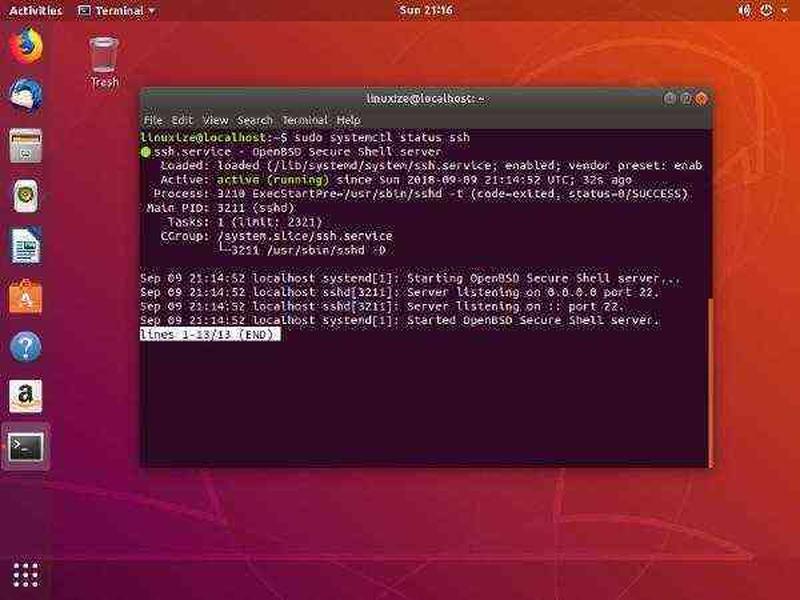Screen dimensions: 800x600
Task: Open the Terminal app menu in top bar
Action: pyautogui.click(x=116, y=11)
